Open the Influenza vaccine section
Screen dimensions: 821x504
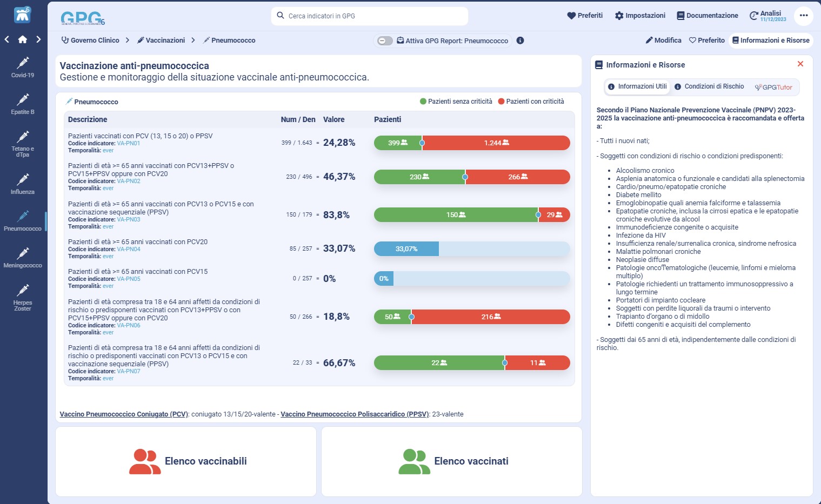click(x=23, y=184)
